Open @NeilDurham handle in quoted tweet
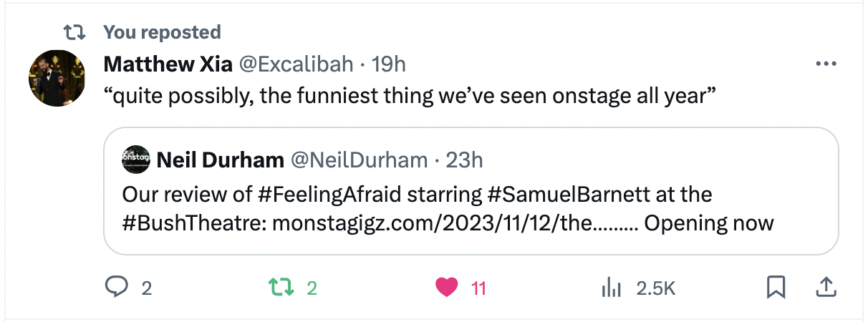This screenshot has width=868, height=322. [x=358, y=160]
